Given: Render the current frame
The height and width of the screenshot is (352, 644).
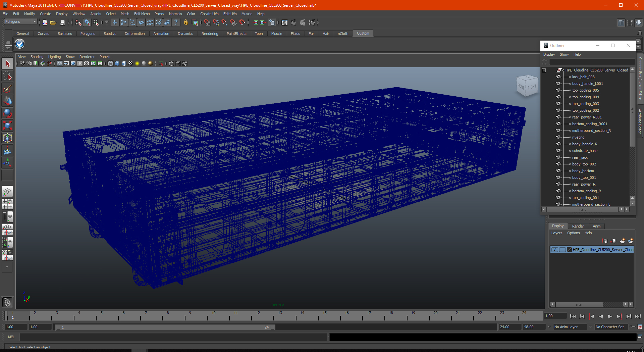Looking at the screenshot, I should tap(293, 22).
